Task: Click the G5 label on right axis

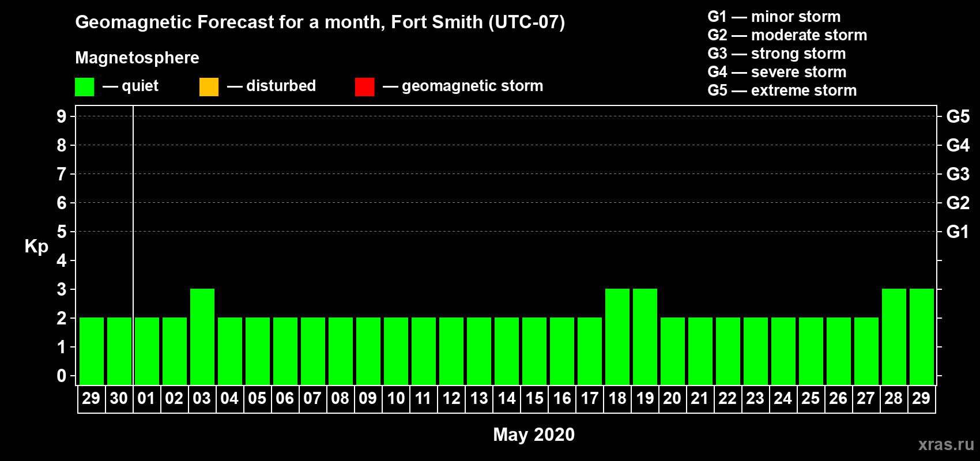Action: (x=958, y=116)
